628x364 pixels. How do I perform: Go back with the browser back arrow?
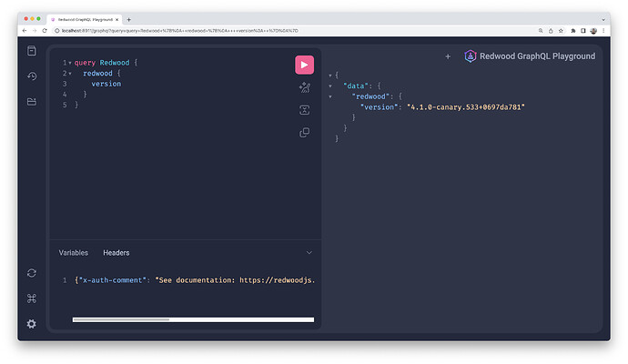pos(25,30)
